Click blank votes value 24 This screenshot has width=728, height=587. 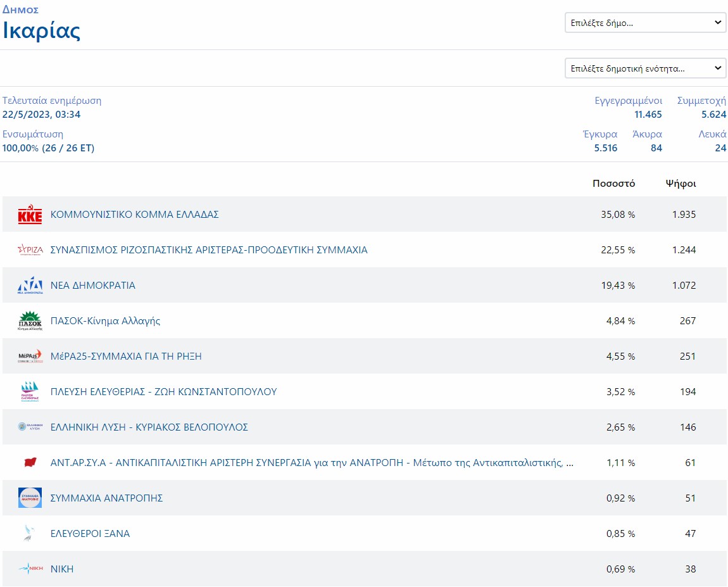pyautogui.click(x=720, y=148)
